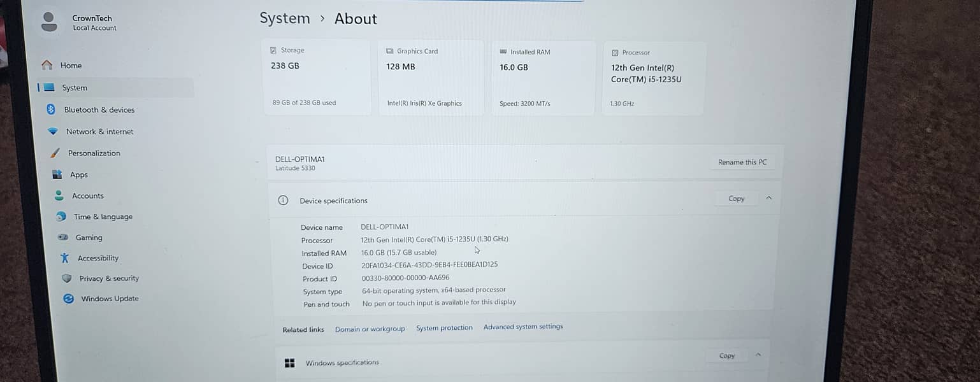Image resolution: width=980 pixels, height=382 pixels.
Task: Copy the Windows specifications
Action: (x=726, y=355)
